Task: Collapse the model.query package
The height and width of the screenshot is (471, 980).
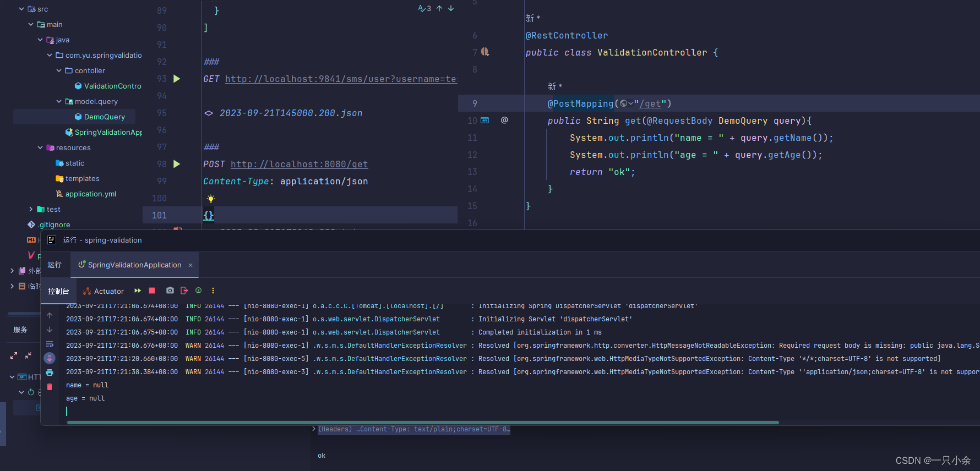Action: tap(59, 101)
